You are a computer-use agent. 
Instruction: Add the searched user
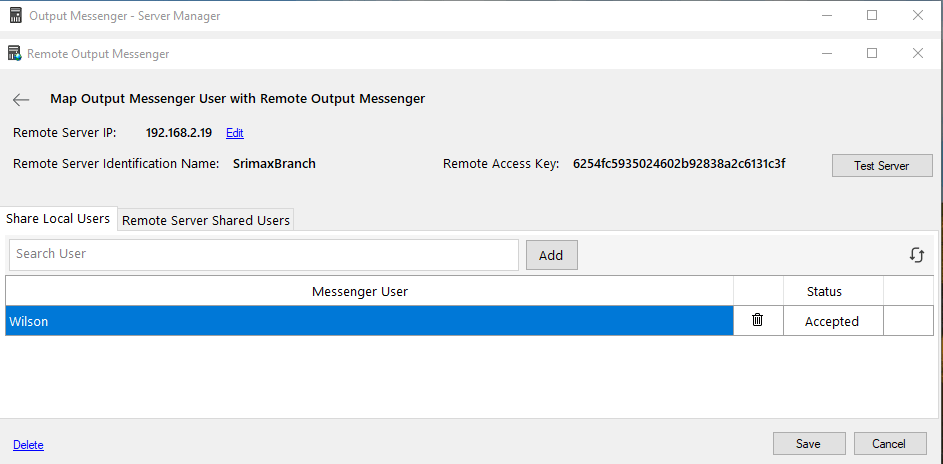click(x=551, y=255)
